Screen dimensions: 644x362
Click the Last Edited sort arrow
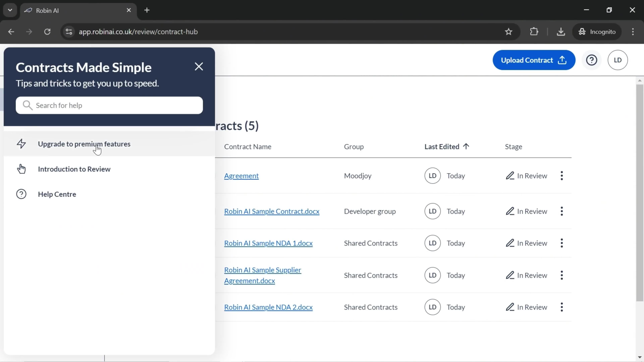click(x=467, y=146)
